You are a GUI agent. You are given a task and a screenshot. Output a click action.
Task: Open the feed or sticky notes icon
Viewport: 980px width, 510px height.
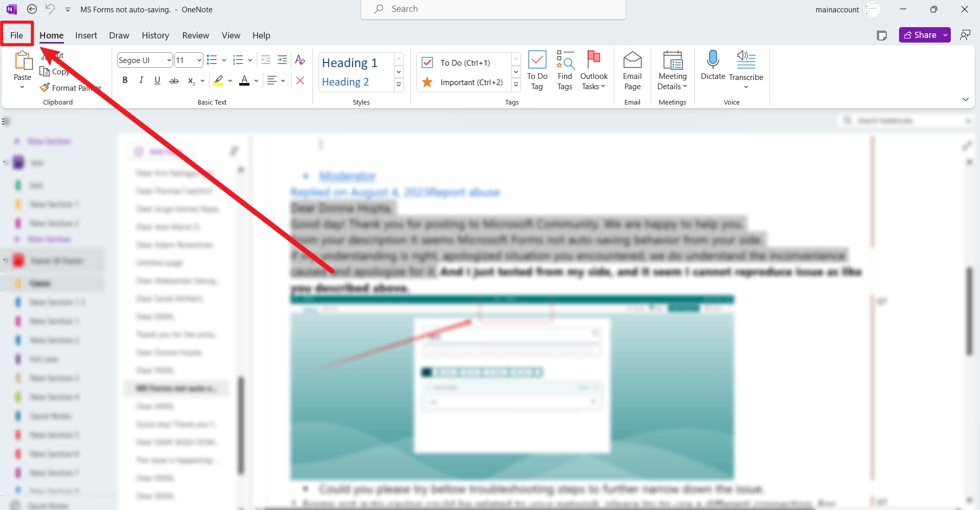point(882,35)
